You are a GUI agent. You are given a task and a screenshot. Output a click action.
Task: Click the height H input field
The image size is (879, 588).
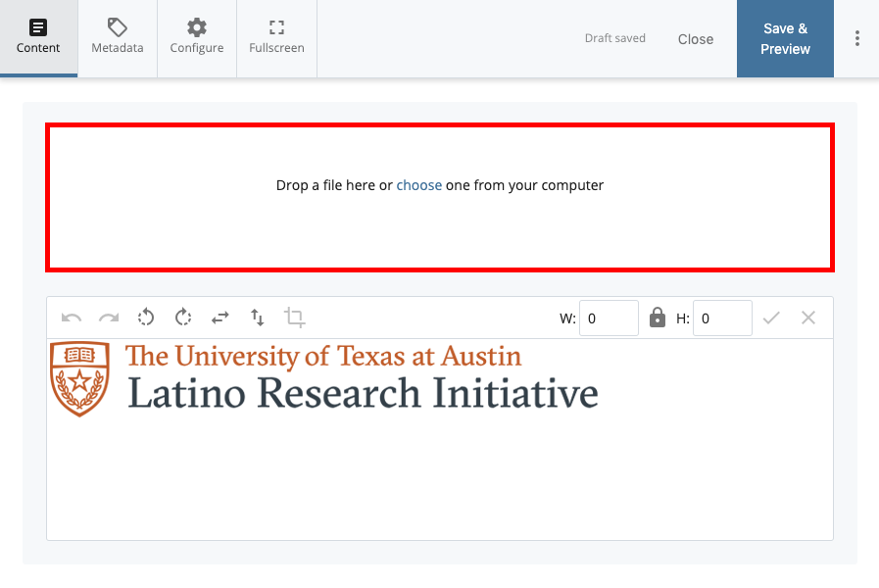(x=722, y=318)
